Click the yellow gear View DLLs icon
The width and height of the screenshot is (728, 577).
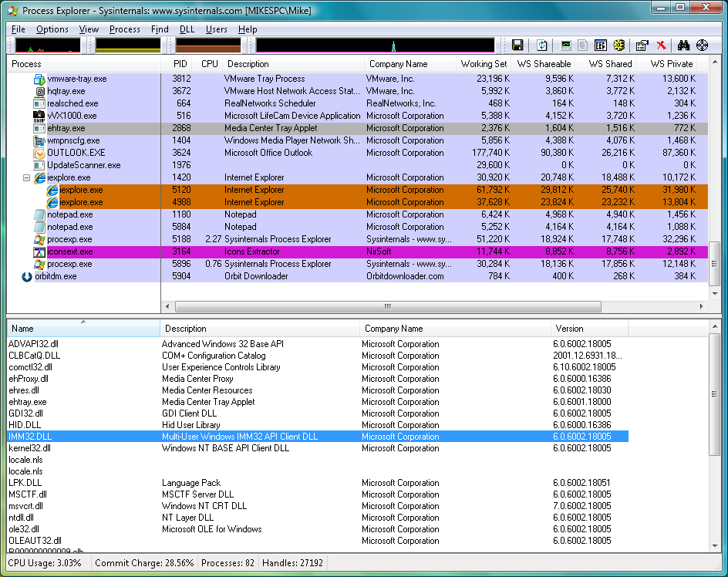coord(619,45)
